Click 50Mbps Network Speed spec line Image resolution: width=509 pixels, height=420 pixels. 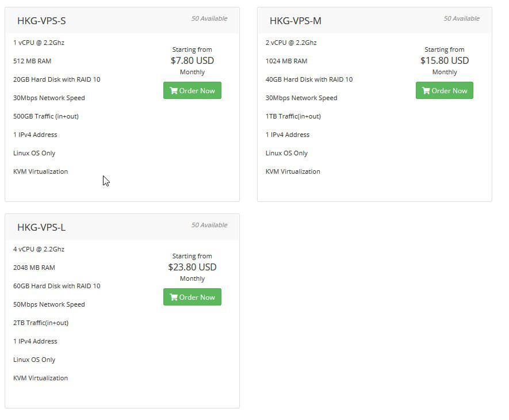pos(49,304)
